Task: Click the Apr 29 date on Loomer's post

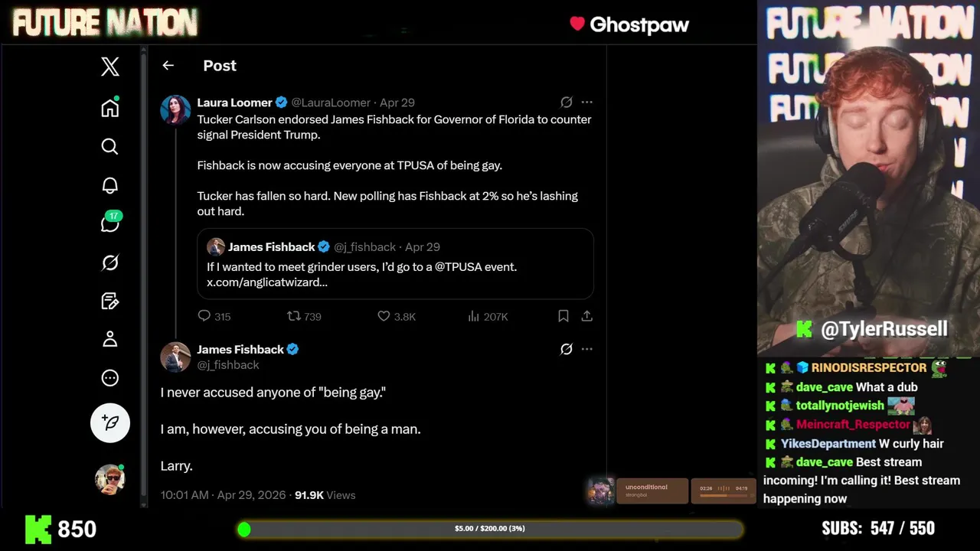Action: (x=397, y=103)
